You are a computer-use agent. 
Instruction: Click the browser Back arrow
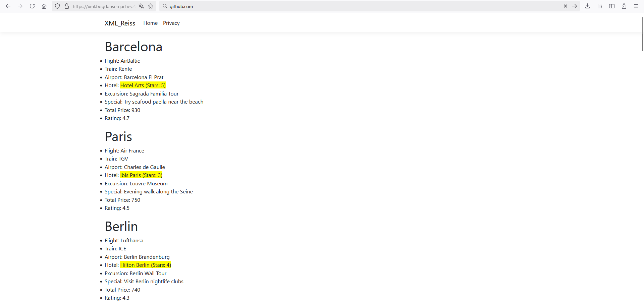(8, 6)
